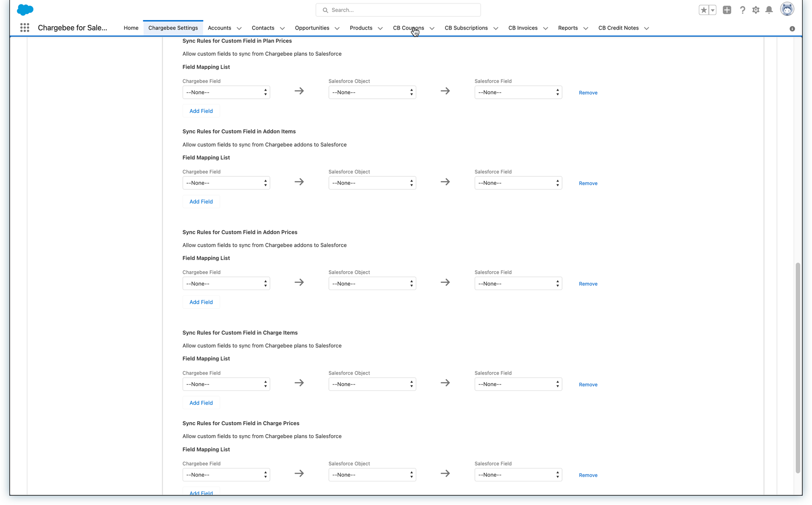Open Salesforce Field dropdown under Charge Items
812x505 pixels.
518,384
